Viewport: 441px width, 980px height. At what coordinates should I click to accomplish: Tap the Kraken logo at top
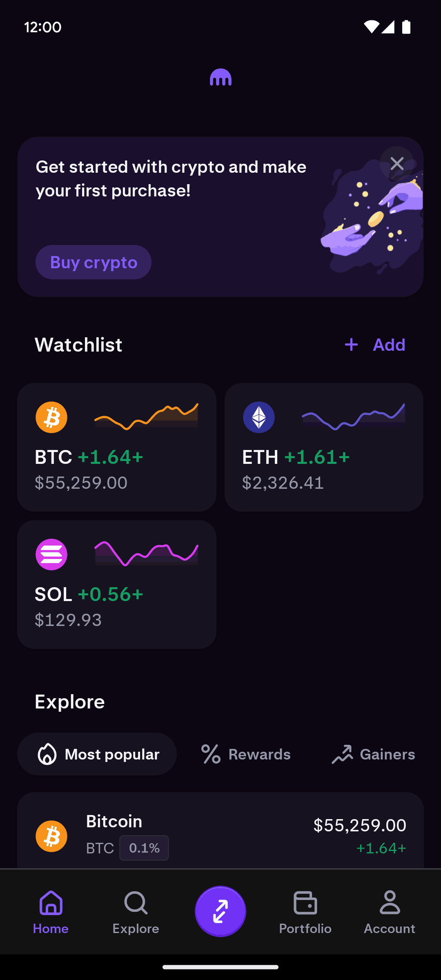(x=220, y=77)
